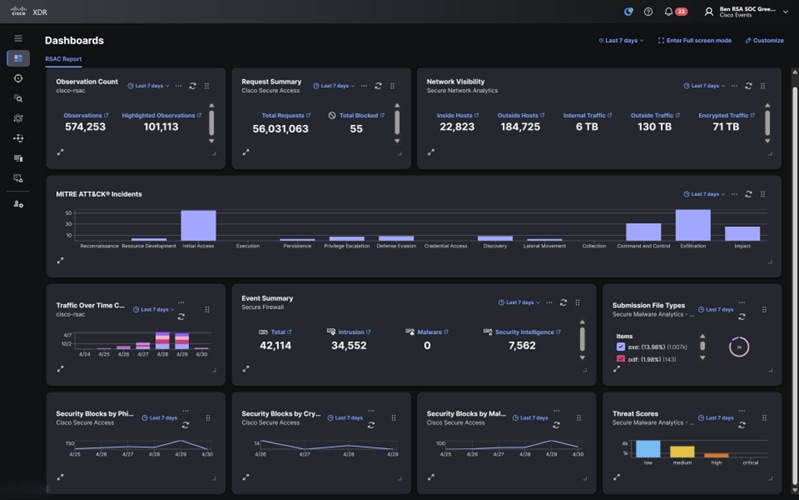Open the hamburger navigation menu

[18, 38]
